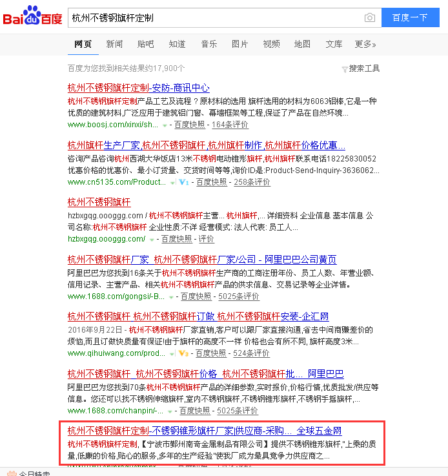
Task: Open 搜索工具 search tools
Action: pos(364,68)
